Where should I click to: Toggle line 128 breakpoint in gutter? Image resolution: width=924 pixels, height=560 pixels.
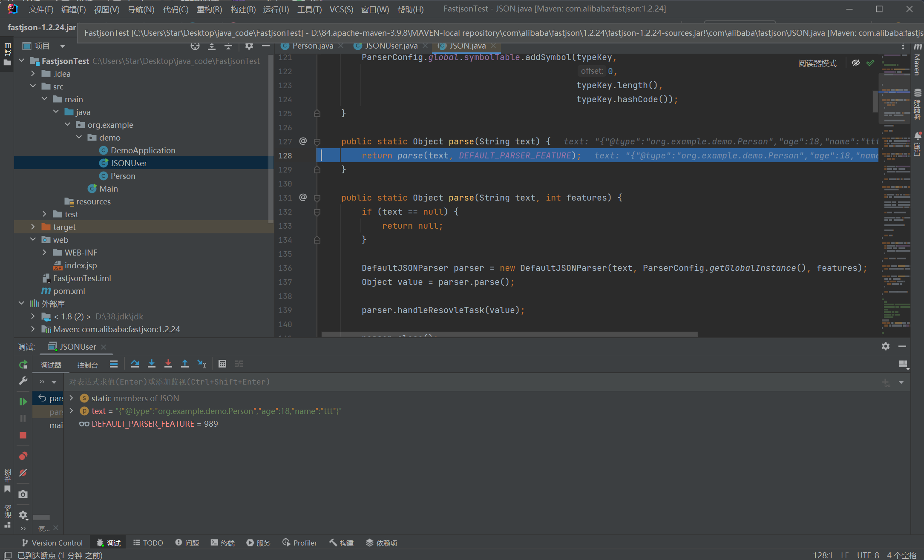point(303,155)
